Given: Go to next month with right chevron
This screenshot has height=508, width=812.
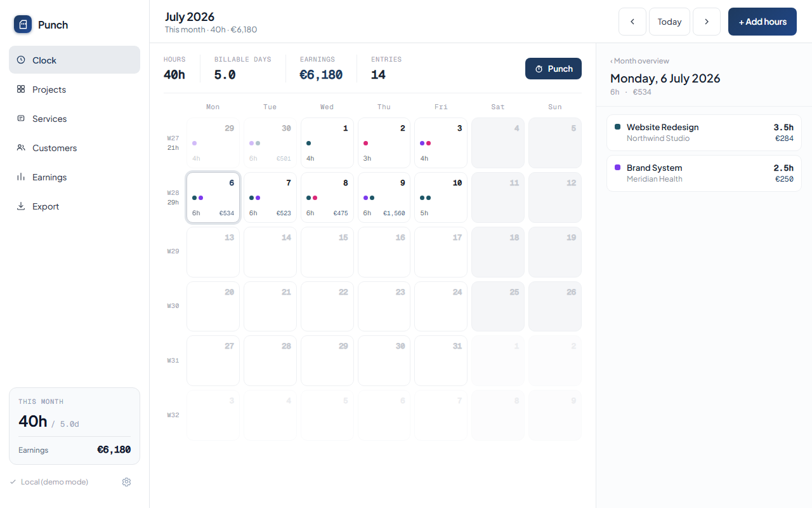Looking at the screenshot, I should (707, 22).
